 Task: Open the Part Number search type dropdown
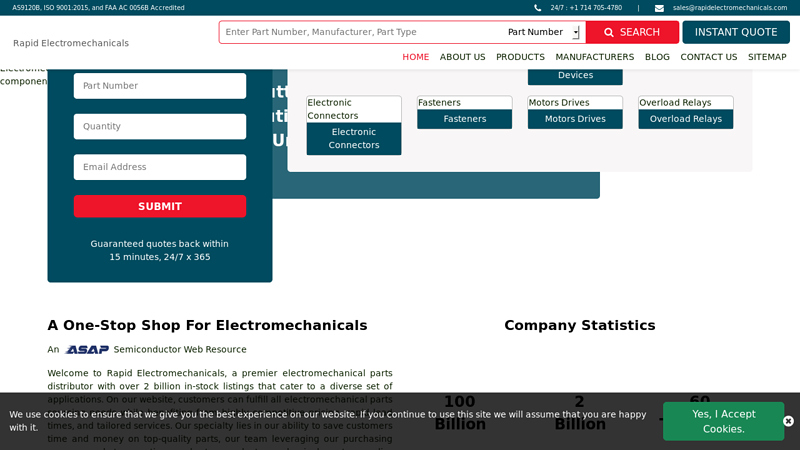tap(543, 32)
